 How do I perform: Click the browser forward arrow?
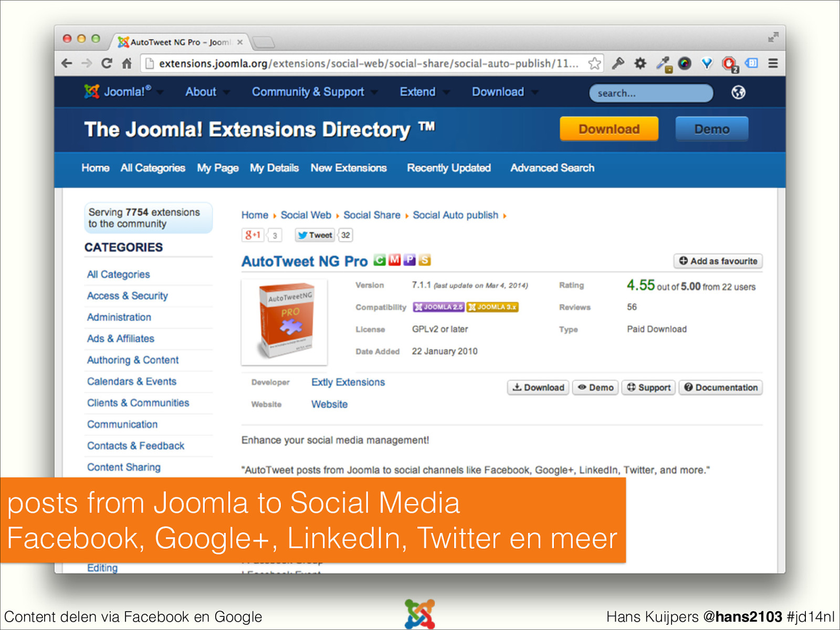87,64
